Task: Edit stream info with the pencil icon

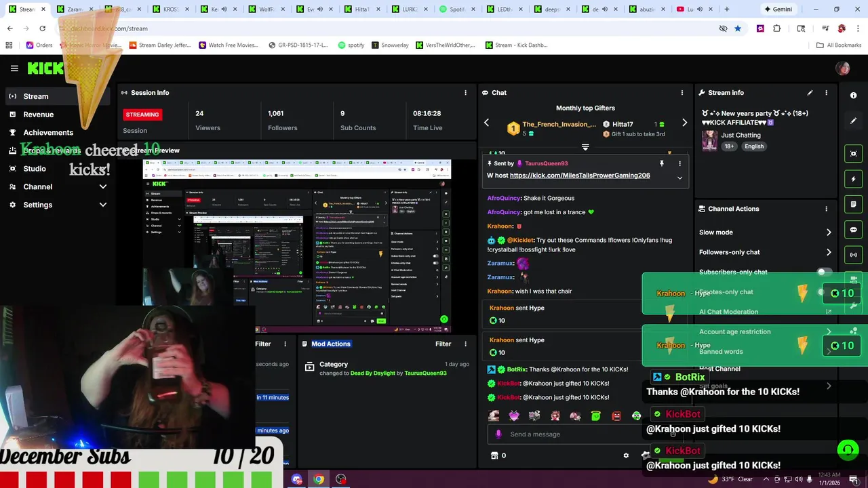Action: point(810,93)
